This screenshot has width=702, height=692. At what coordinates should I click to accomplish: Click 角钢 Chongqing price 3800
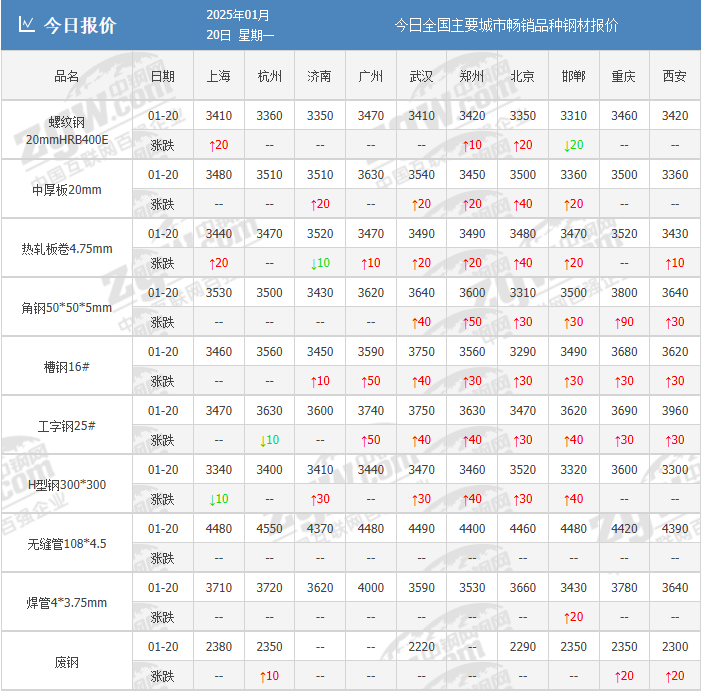[x=624, y=293]
